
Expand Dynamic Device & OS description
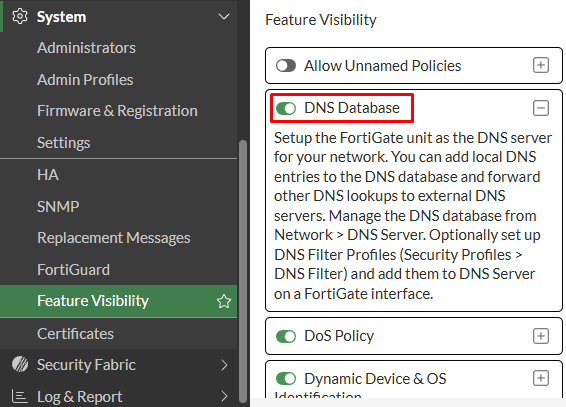pos(541,378)
